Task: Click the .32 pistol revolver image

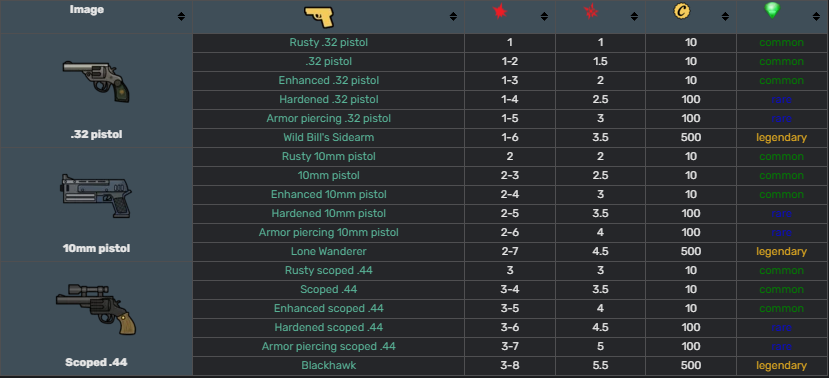Action: [96, 81]
